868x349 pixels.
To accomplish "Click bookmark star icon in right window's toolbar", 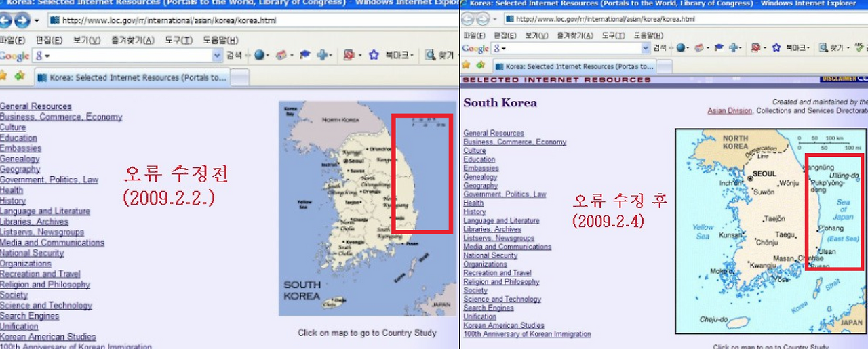I will click(776, 48).
